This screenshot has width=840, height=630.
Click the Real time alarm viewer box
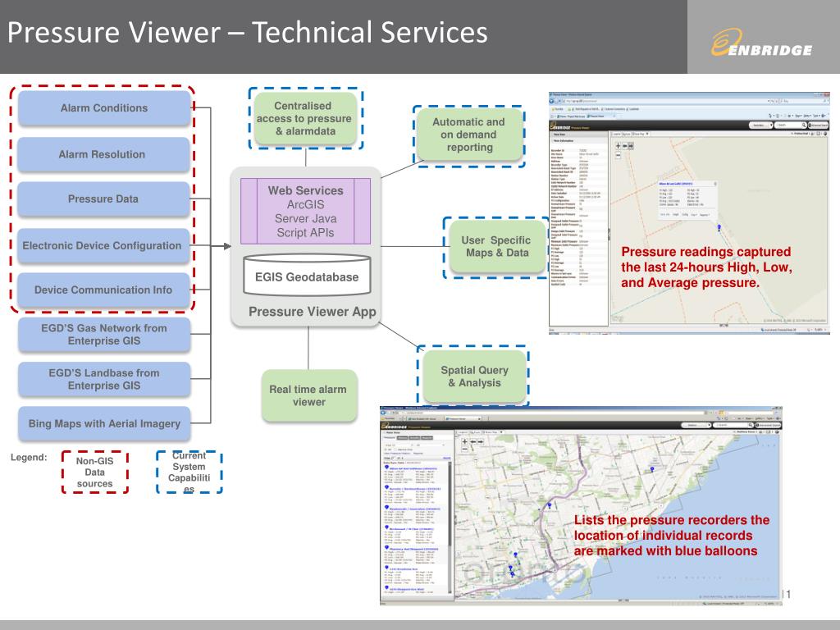[x=308, y=395]
